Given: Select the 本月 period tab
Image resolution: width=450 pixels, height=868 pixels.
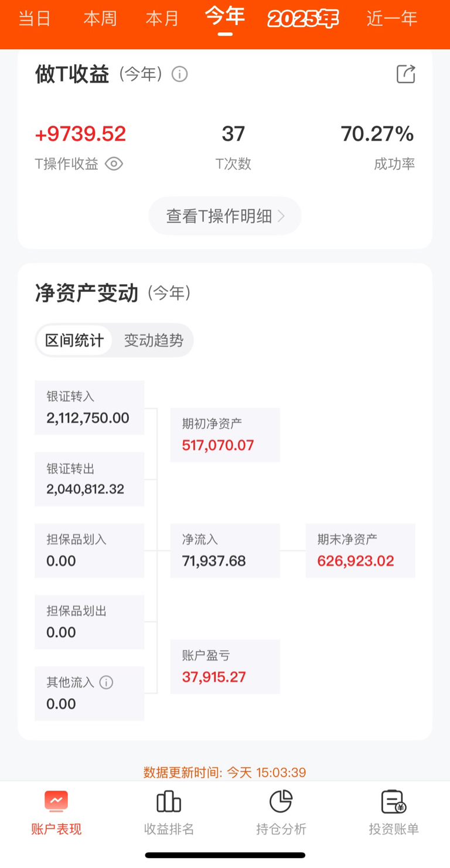Looking at the screenshot, I should (162, 18).
